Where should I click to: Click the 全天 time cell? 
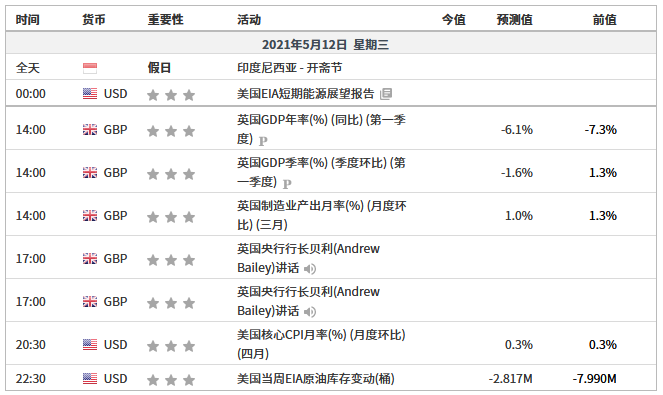coord(27,68)
